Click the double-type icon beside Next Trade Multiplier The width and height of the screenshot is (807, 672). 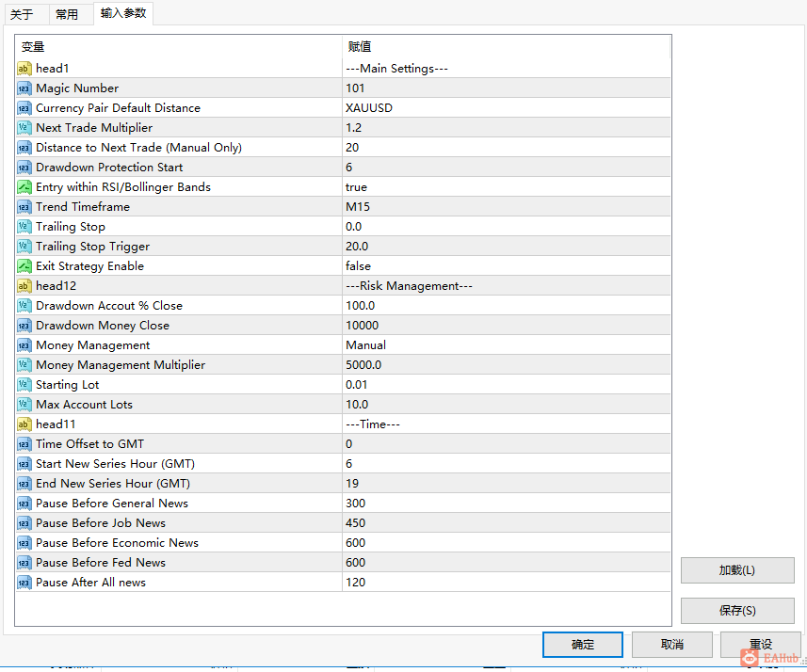click(x=24, y=128)
